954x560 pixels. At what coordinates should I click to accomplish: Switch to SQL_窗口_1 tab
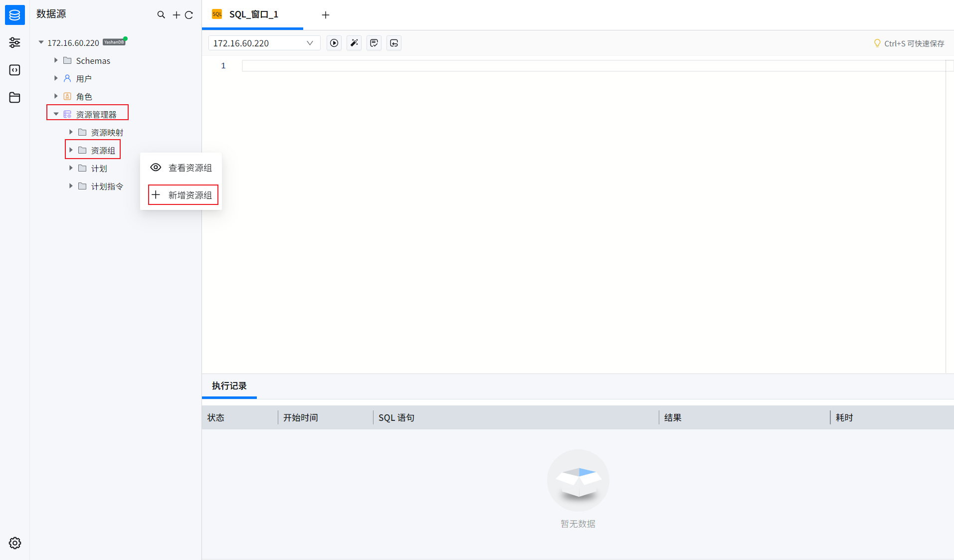(252, 14)
